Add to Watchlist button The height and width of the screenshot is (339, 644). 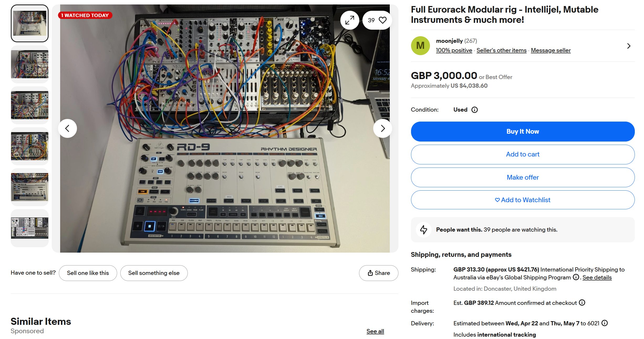pos(523,200)
